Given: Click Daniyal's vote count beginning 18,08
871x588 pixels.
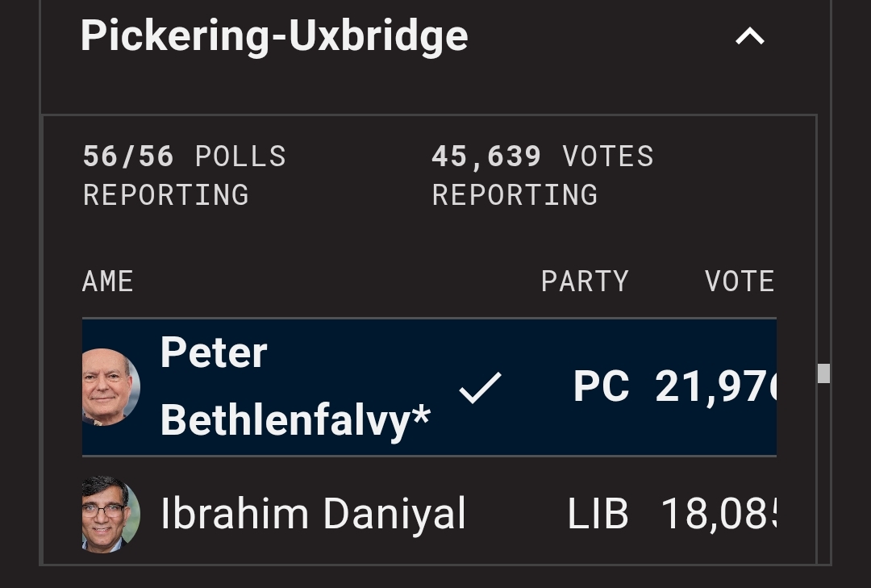Looking at the screenshot, I should tap(718, 514).
